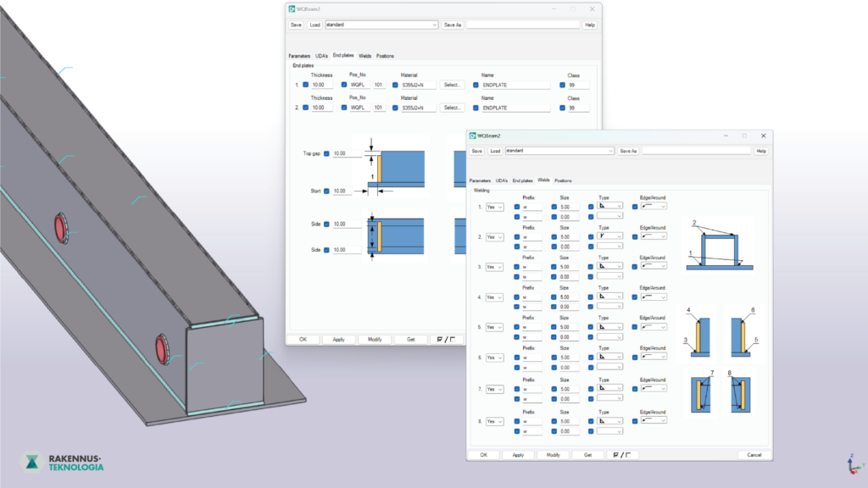Image resolution: width=868 pixels, height=488 pixels.
Task: Click the toggle-all checkboxes icon in End plates dialog
Action: [x=445, y=339]
